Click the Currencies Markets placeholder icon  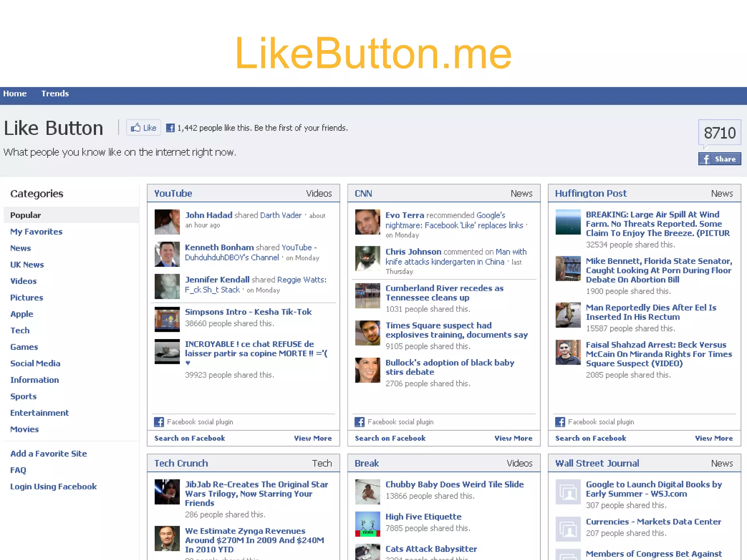coord(568,529)
